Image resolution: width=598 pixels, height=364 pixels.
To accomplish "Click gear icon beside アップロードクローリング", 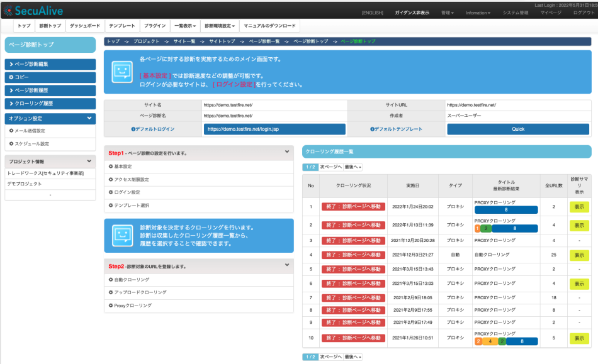I will pos(111,292).
